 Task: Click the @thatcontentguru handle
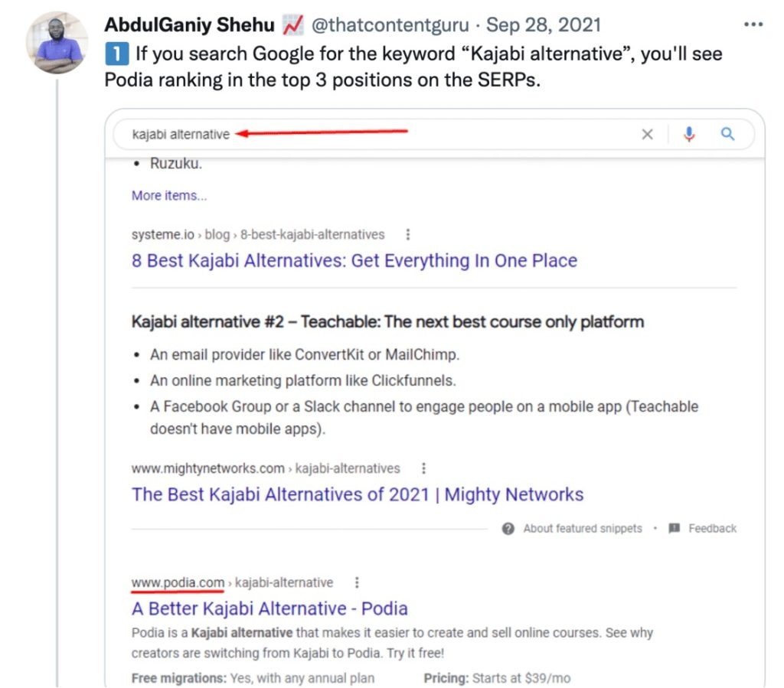point(389,24)
